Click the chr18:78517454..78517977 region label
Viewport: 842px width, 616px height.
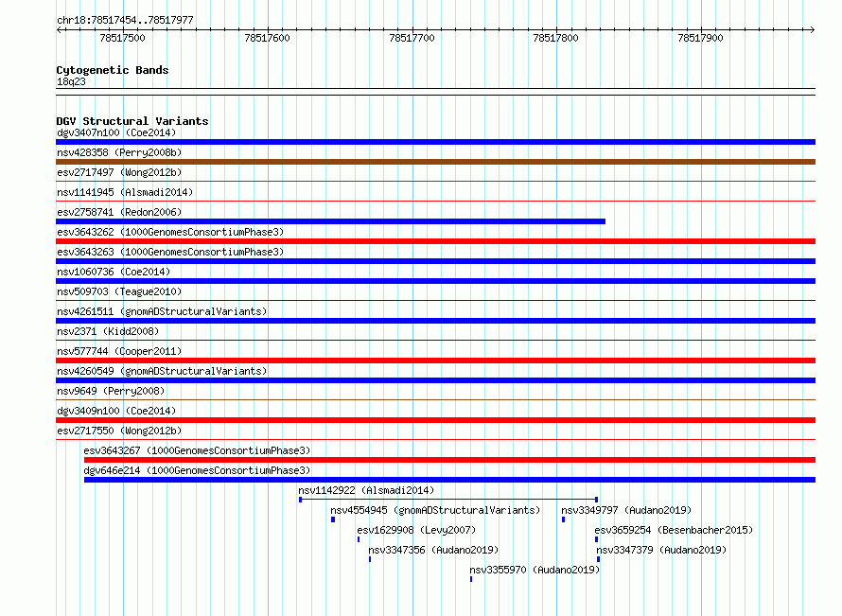point(125,20)
